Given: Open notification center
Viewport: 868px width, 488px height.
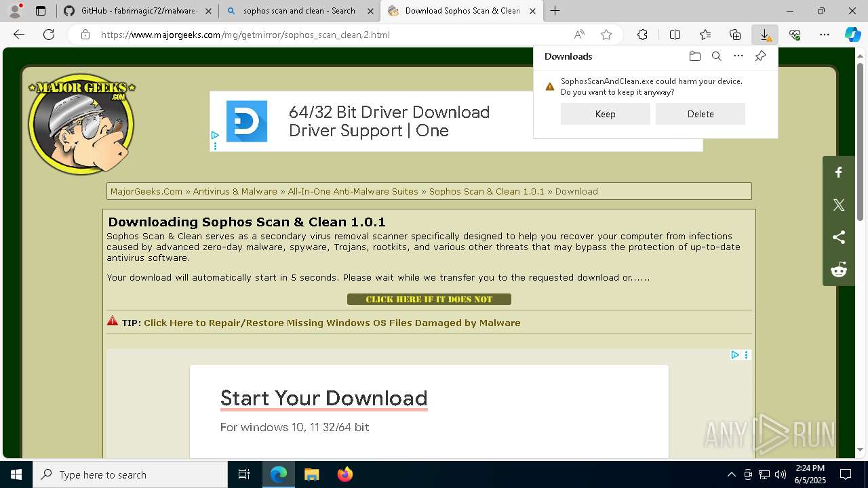Looking at the screenshot, I should (846, 474).
